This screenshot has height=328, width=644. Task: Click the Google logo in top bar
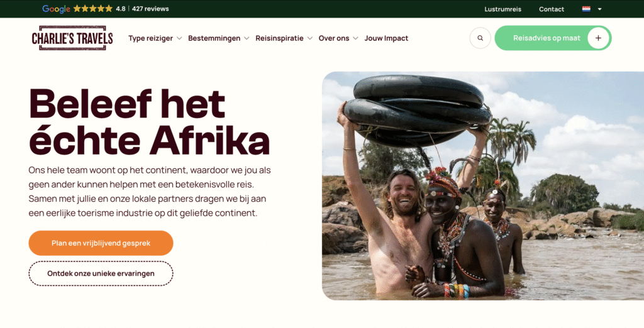point(56,9)
